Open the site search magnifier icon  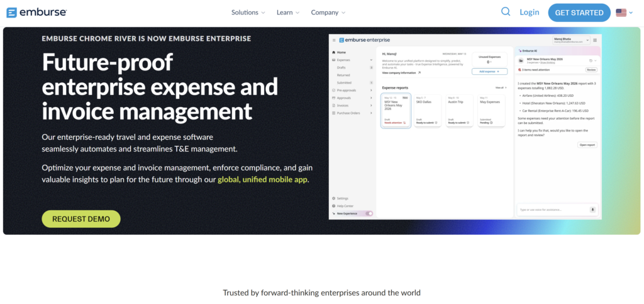506,12
